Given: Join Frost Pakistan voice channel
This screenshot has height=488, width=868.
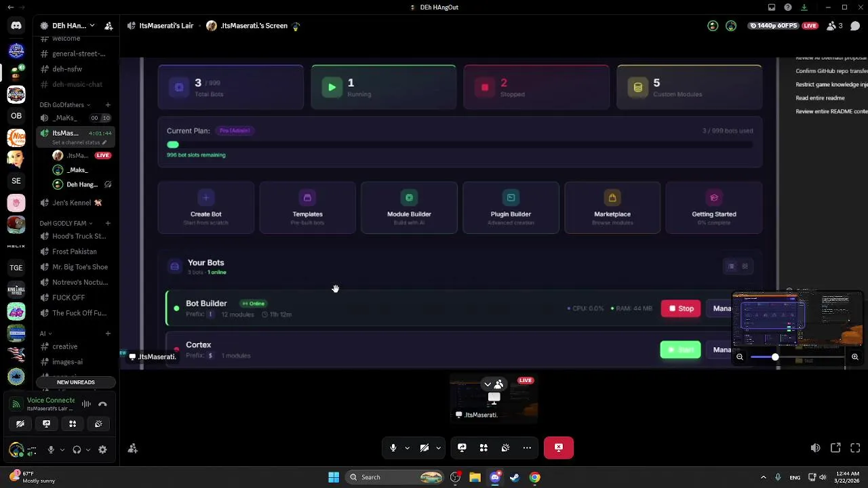Looking at the screenshot, I should pyautogui.click(x=75, y=251).
